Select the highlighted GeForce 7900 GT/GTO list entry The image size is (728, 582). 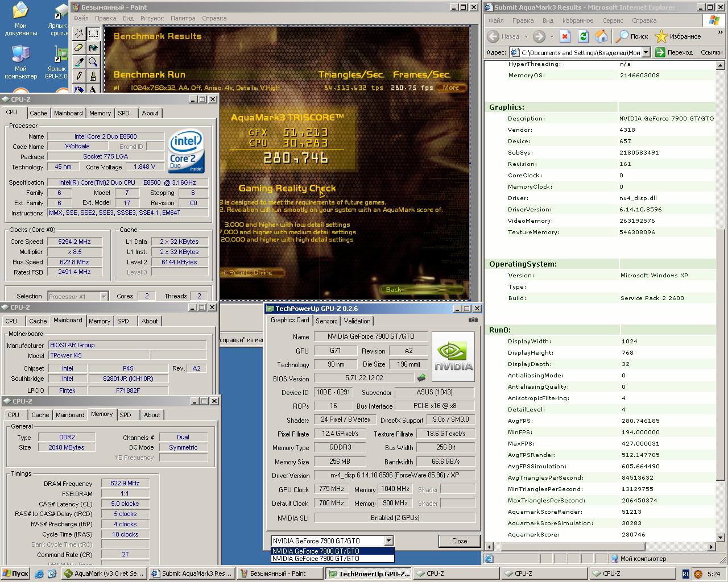333,551
